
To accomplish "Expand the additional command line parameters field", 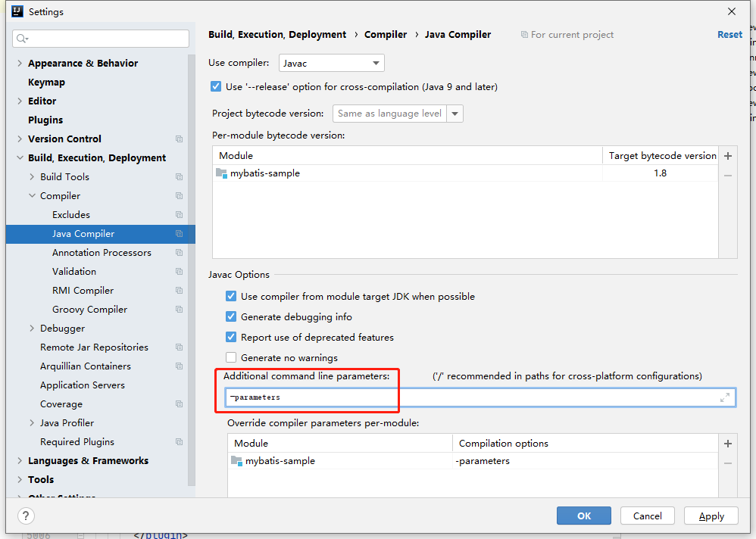I will pyautogui.click(x=725, y=397).
